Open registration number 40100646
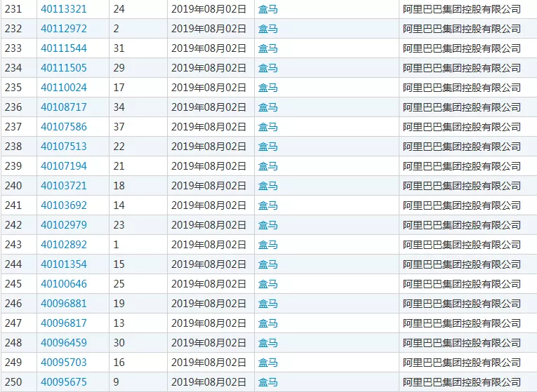The image size is (537, 392). tap(64, 284)
